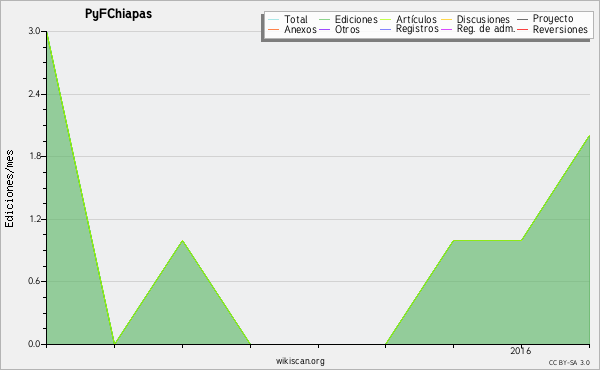600x370 pixels.
Task: Click the Otros legend entry
Action: click(339, 29)
